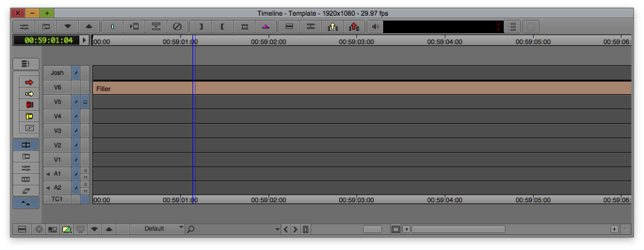The height and width of the screenshot is (250, 644).
Task: Open the Default timeline view dropdown
Action: click(158, 229)
